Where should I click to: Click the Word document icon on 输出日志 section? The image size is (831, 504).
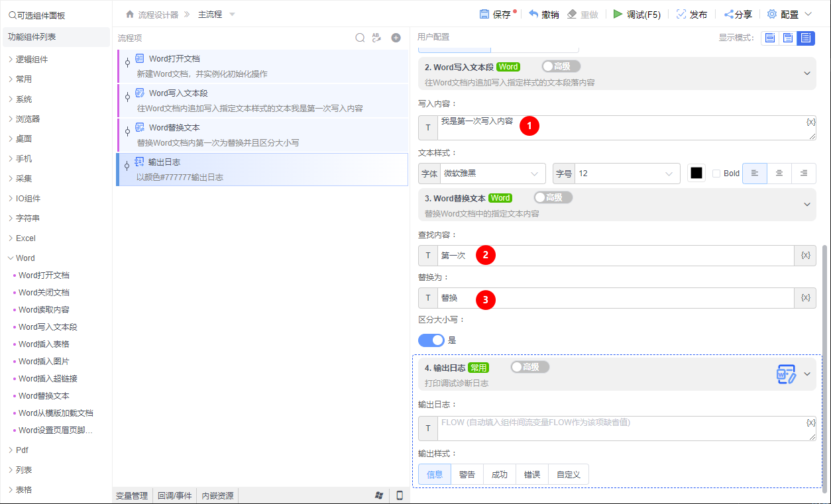tap(787, 373)
